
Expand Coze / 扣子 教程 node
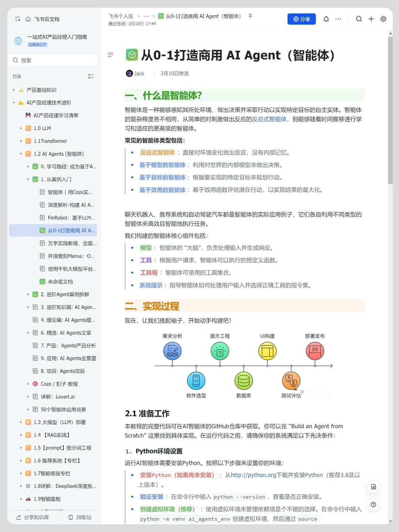28,384
